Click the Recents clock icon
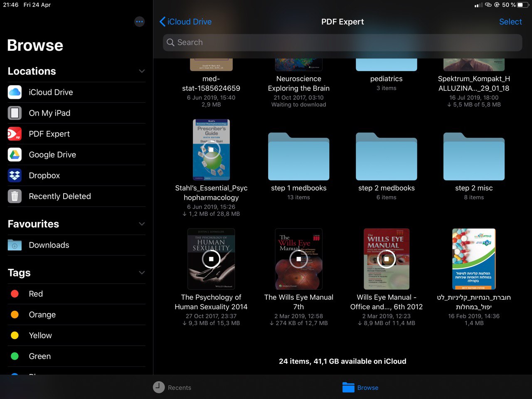Viewport: 532px width, 399px height. point(159,387)
